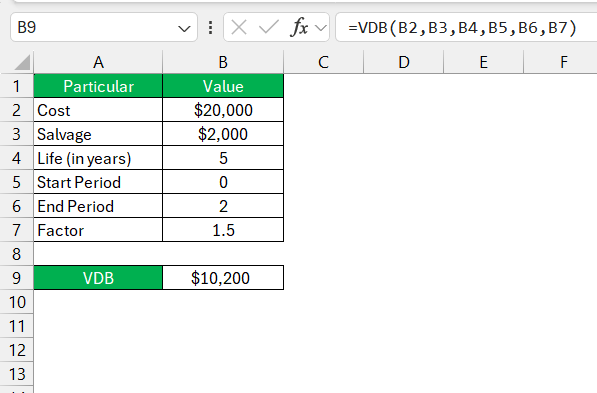Viewport: 597px width, 393px height.
Task: Select row 4 header
Action: (16, 158)
